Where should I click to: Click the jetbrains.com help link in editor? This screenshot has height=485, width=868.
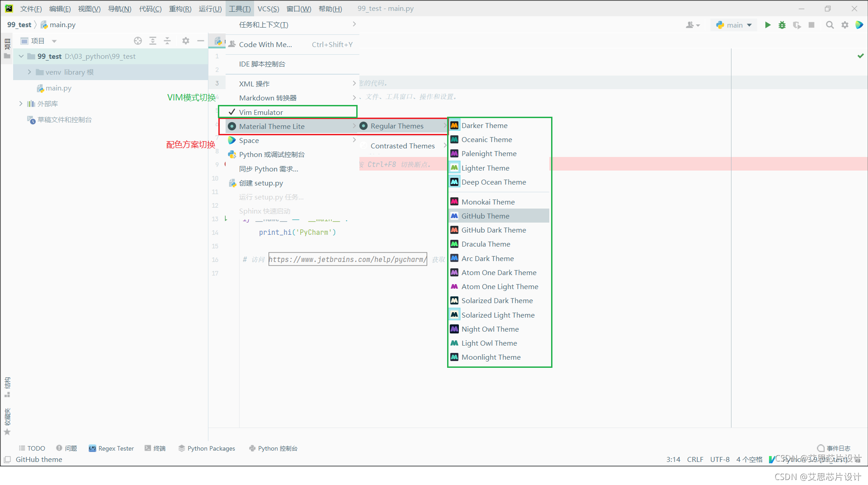[x=347, y=259]
